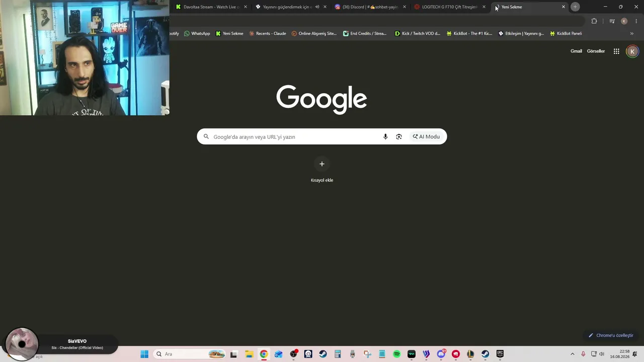Open Outlook from the taskbar

click(279, 354)
